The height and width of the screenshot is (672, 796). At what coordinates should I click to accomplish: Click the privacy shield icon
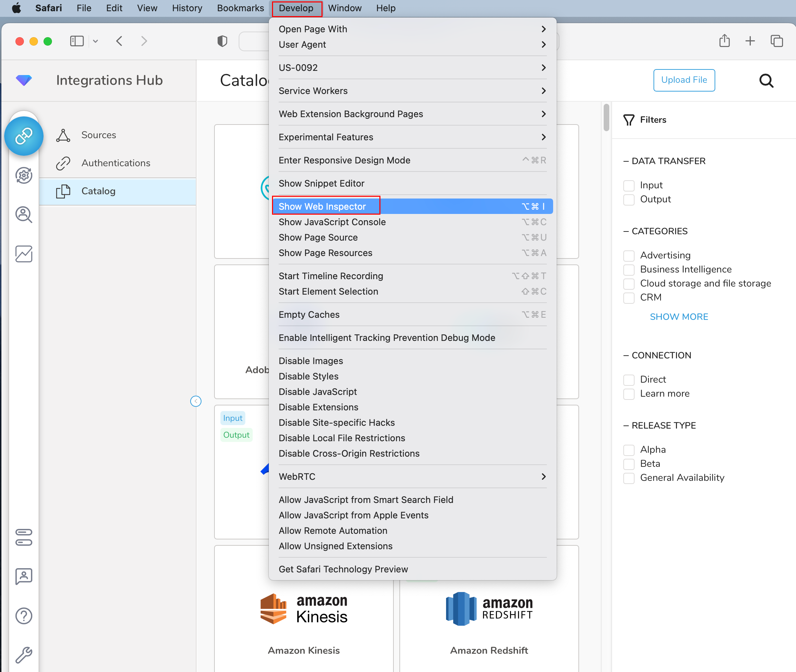(222, 41)
